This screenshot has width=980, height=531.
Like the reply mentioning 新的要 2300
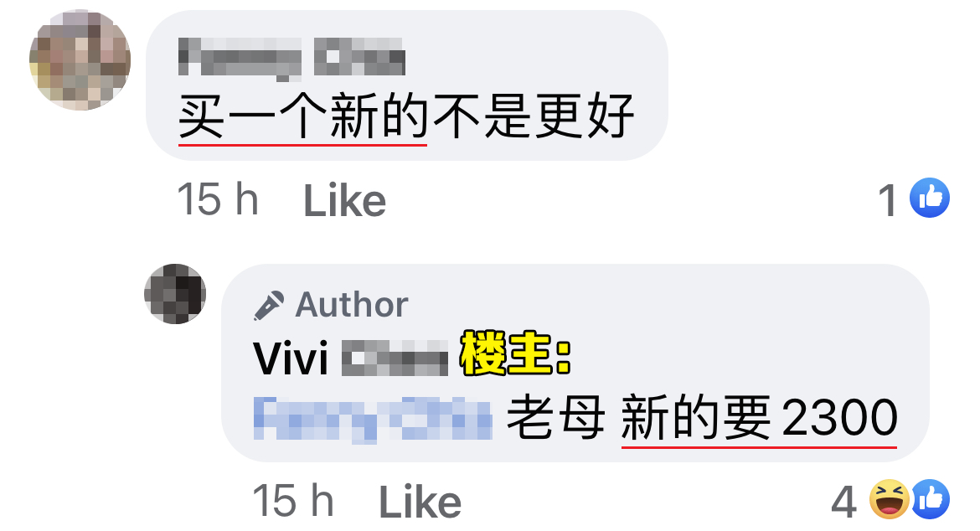coord(420,502)
